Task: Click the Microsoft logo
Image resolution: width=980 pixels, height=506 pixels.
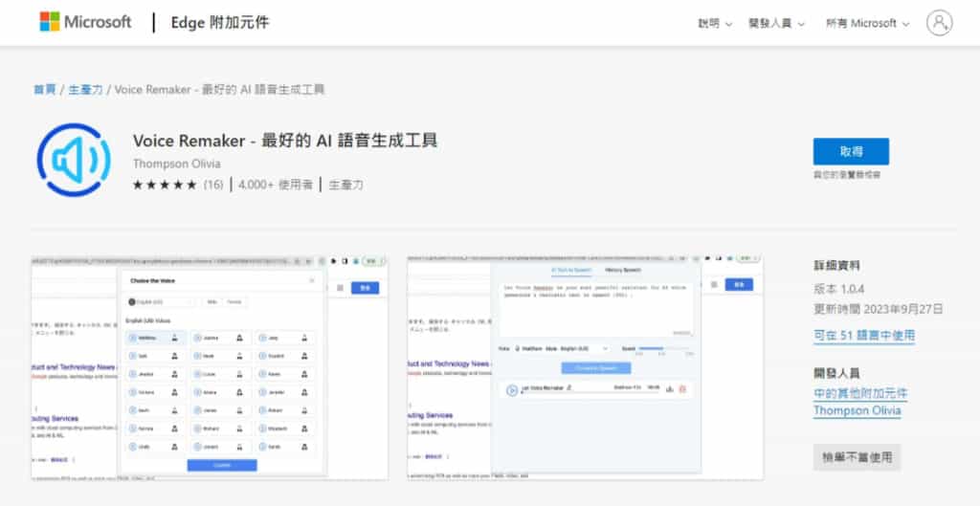Action: [x=84, y=22]
